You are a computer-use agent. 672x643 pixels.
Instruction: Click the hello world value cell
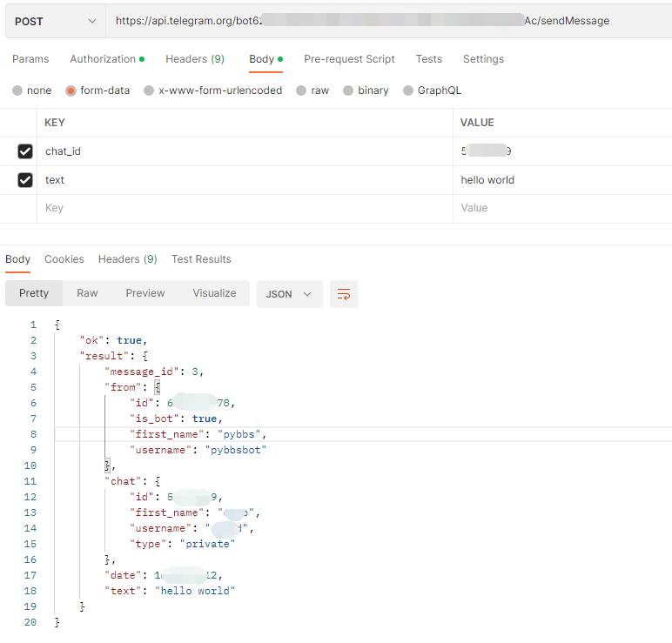562,180
